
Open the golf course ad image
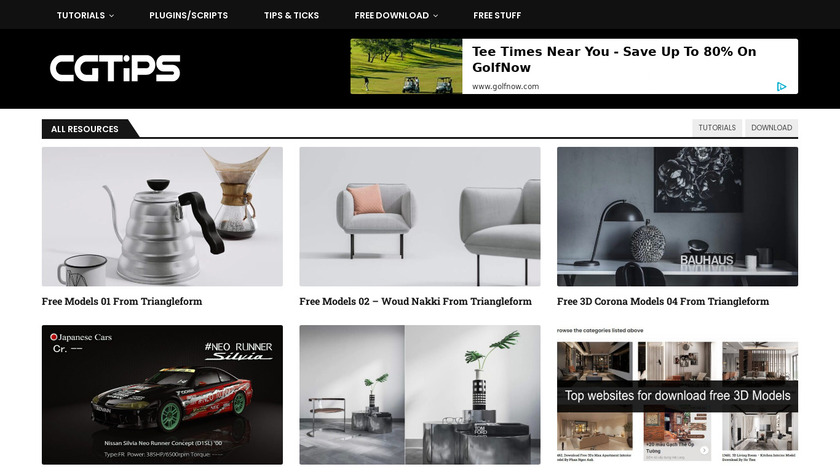[406, 66]
